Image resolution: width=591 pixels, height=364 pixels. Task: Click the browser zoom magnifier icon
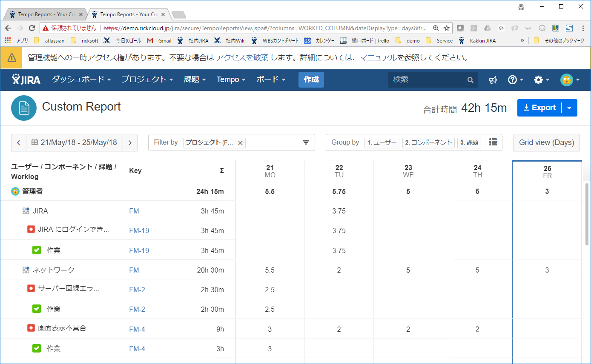pyautogui.click(x=436, y=28)
